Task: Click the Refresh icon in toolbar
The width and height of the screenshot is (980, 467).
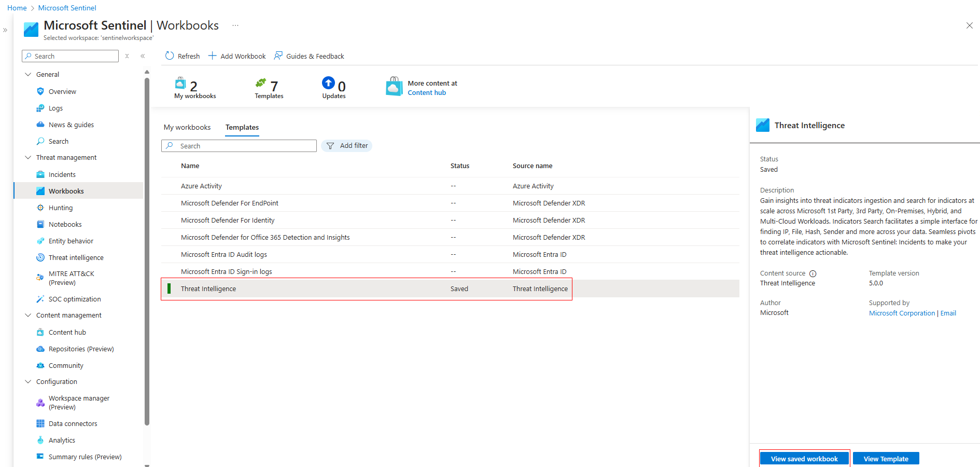Action: pos(170,56)
